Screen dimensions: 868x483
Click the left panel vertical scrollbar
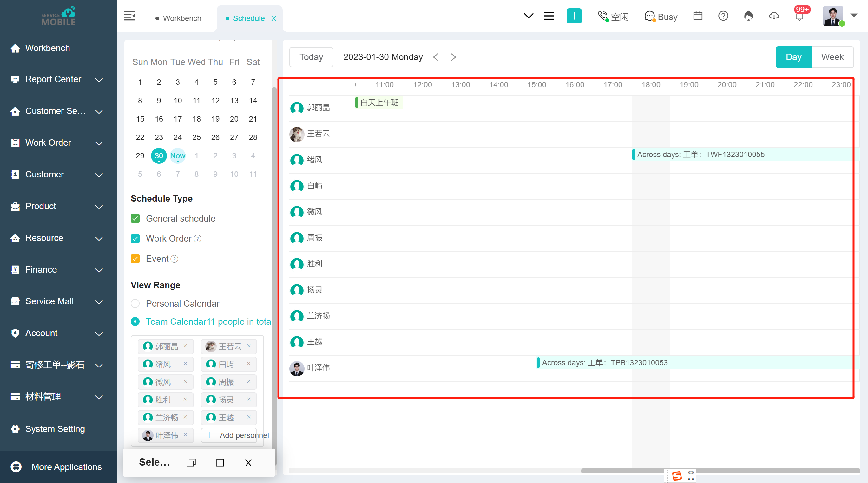[x=274, y=276]
